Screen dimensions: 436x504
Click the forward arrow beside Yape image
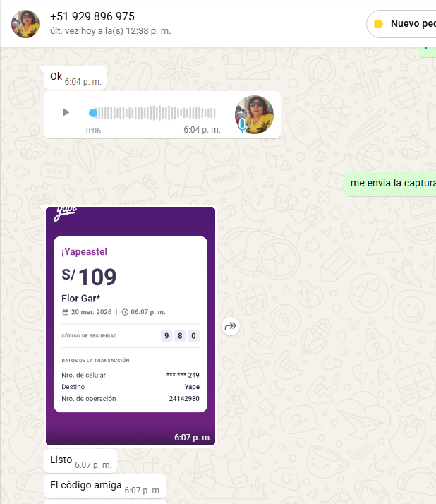point(231,326)
